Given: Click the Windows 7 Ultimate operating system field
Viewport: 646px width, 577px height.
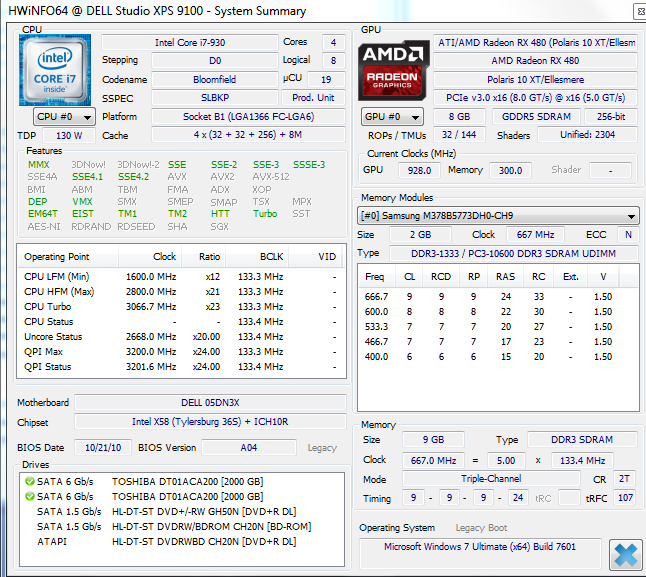Looking at the screenshot, I should pyautogui.click(x=480, y=553).
